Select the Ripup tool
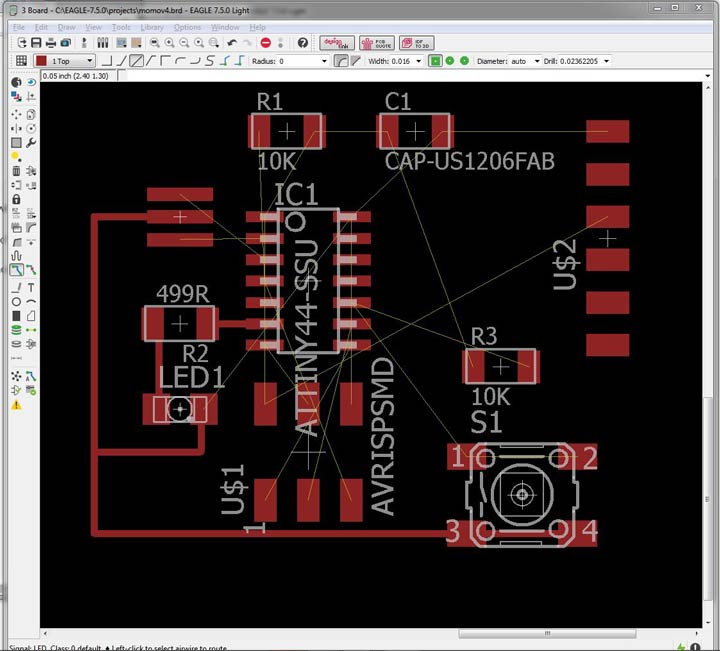Image resolution: width=720 pixels, height=651 pixels. [x=31, y=270]
